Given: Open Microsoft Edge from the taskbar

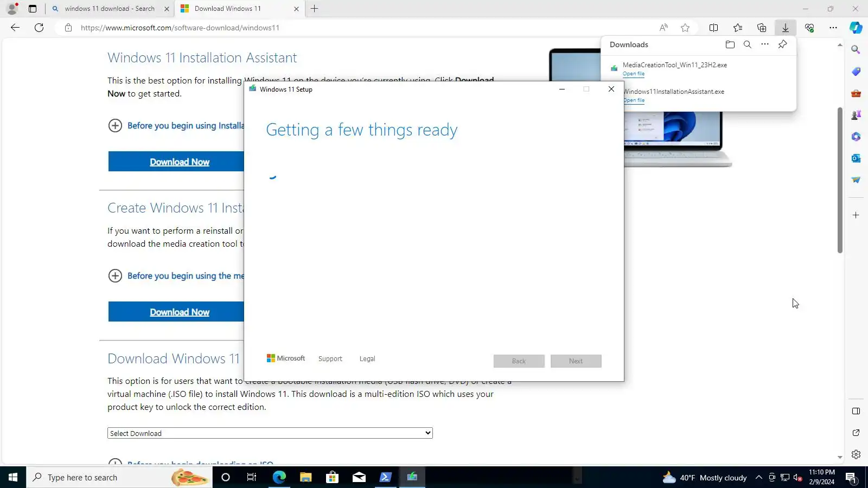Looking at the screenshot, I should tap(279, 477).
